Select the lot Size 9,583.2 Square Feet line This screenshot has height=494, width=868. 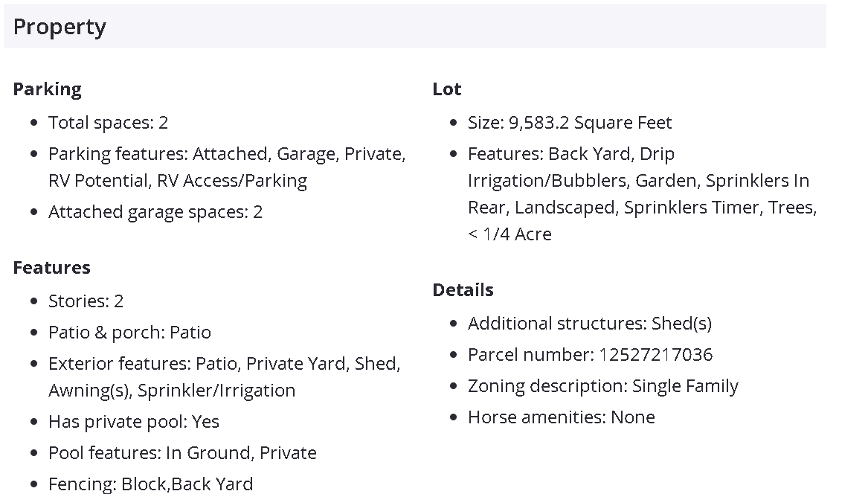click(569, 122)
